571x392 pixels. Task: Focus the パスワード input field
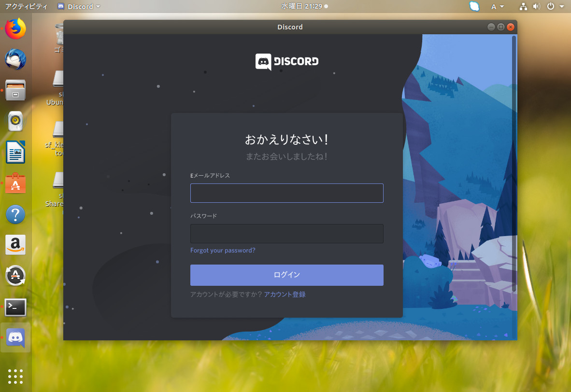click(286, 234)
